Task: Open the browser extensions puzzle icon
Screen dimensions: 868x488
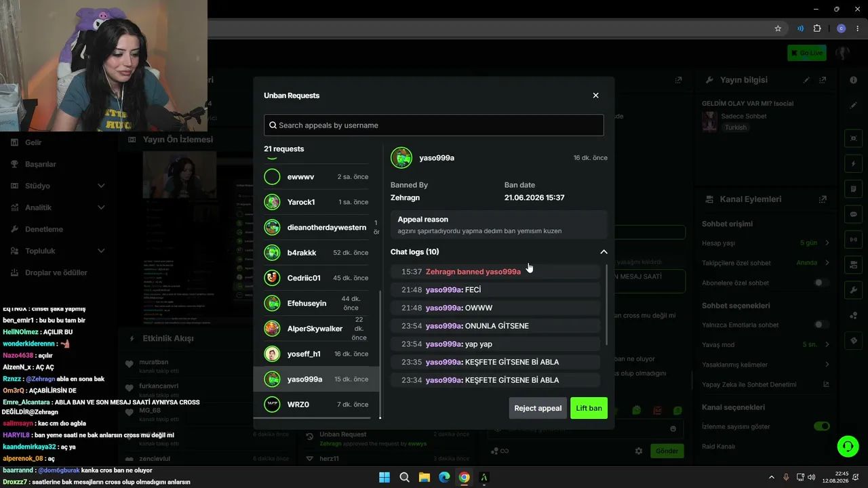Action: pos(816,28)
